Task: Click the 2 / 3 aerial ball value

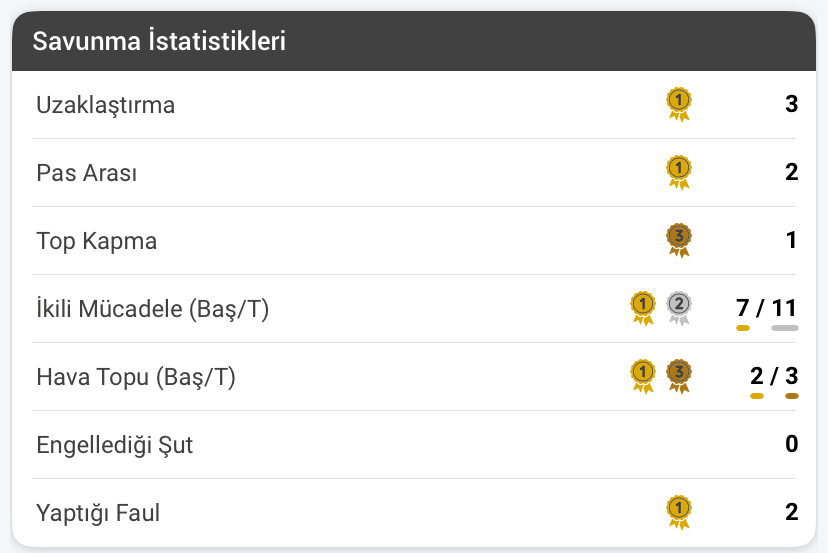Action: pyautogui.click(x=774, y=376)
